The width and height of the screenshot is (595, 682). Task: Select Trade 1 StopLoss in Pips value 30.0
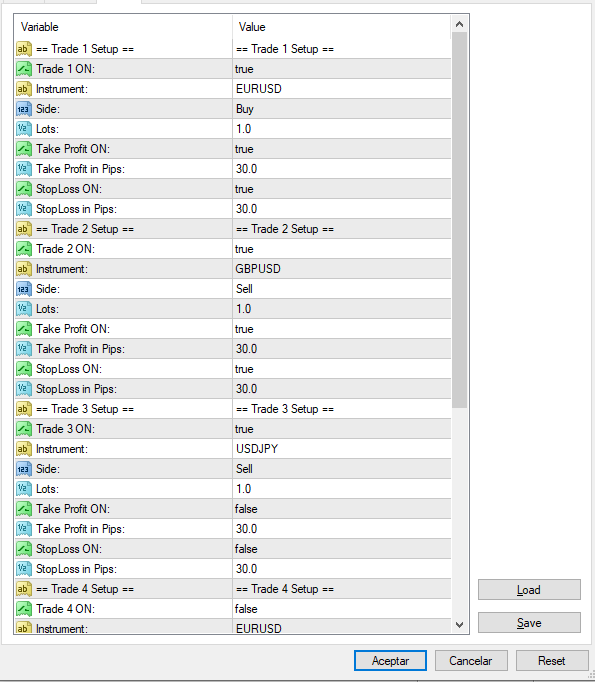click(342, 209)
